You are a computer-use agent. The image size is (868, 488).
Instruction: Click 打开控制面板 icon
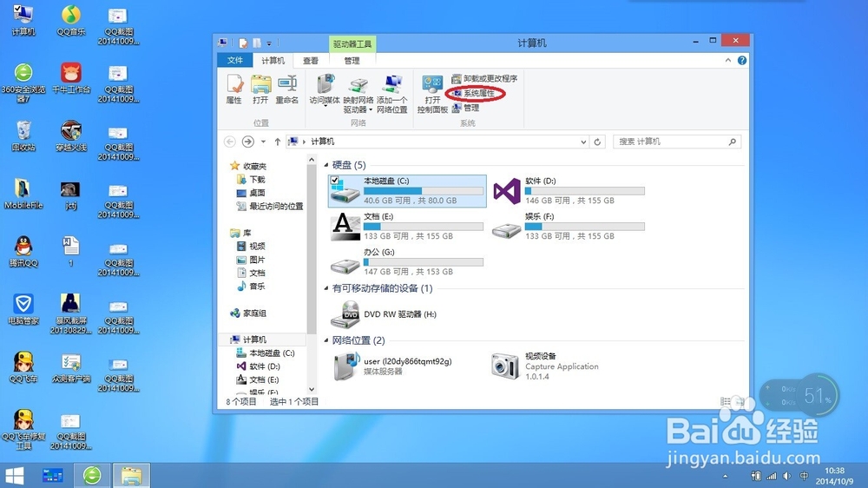click(432, 95)
